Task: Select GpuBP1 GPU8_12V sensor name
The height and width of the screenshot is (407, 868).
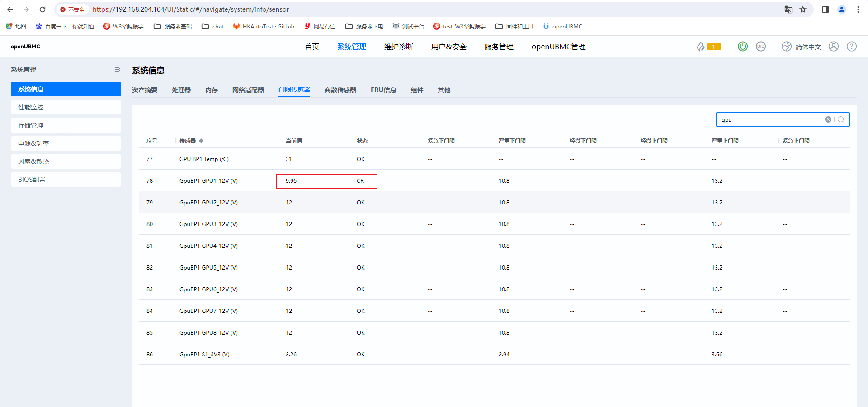Action: tap(208, 333)
